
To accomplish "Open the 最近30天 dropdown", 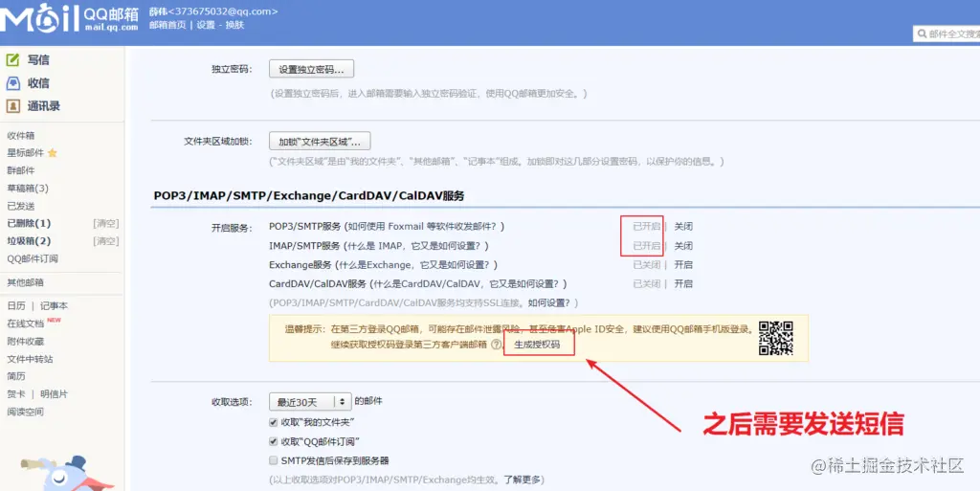I will pos(310,402).
